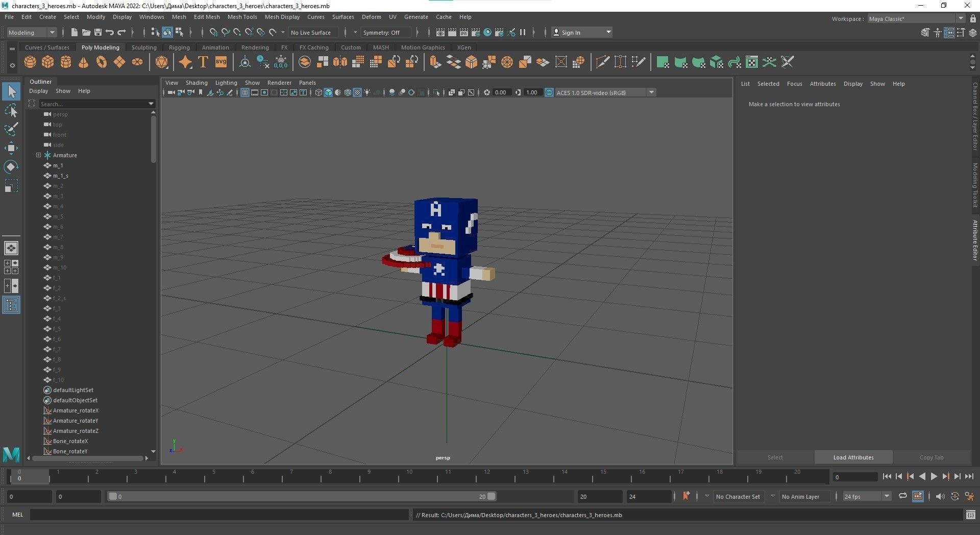
Task: Click the SVG import shelf icon
Action: (221, 62)
